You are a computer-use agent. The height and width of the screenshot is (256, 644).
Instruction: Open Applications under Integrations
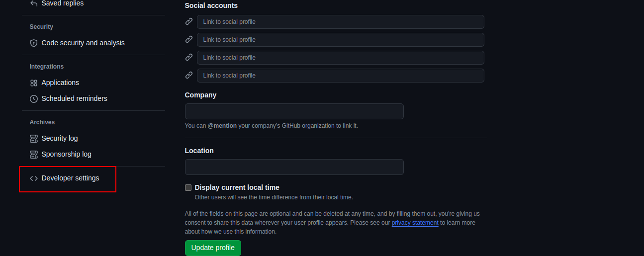pyautogui.click(x=60, y=83)
